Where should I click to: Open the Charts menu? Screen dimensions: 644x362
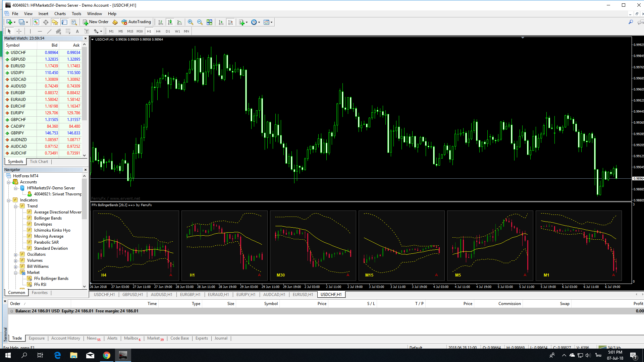click(60, 14)
